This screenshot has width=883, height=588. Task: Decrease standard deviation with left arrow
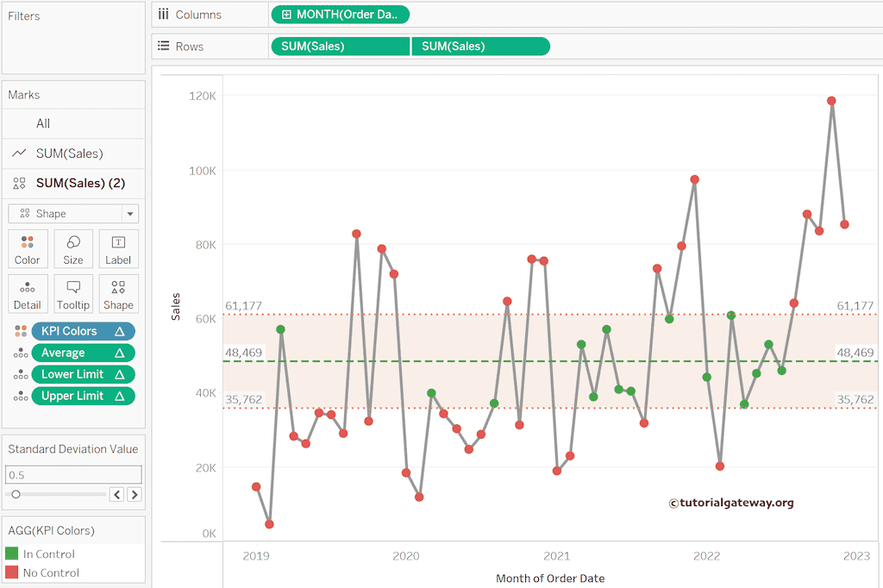[118, 494]
